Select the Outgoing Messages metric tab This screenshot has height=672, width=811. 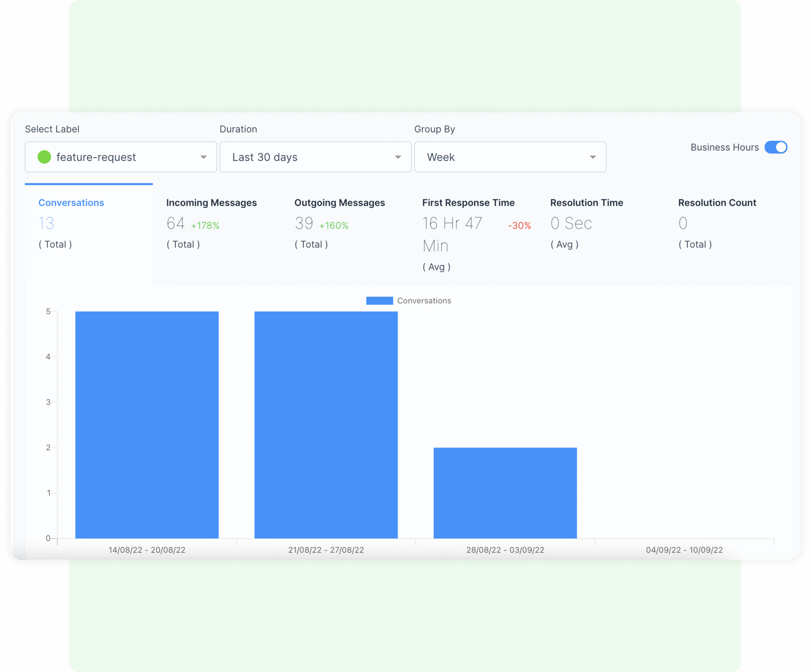(x=345, y=234)
